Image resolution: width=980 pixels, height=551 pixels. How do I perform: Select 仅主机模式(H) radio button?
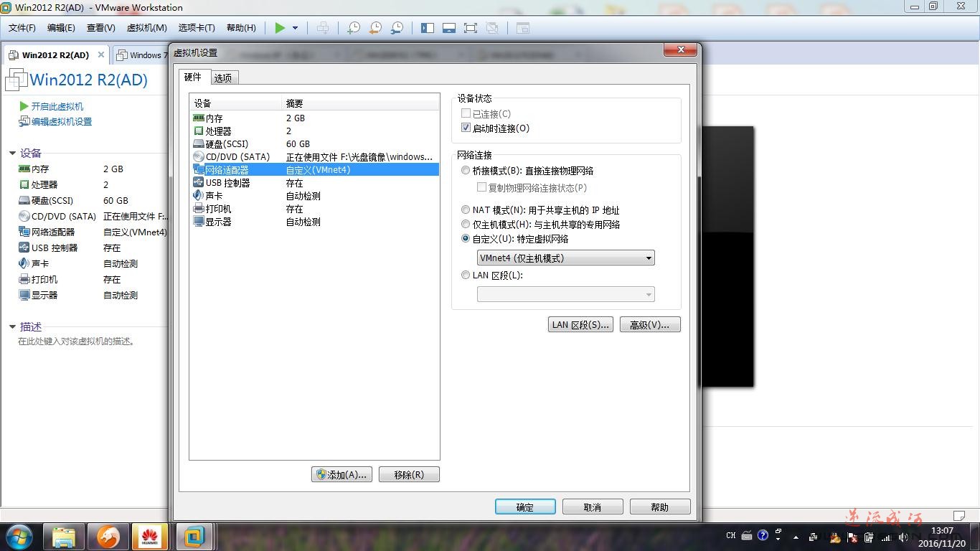[466, 225]
